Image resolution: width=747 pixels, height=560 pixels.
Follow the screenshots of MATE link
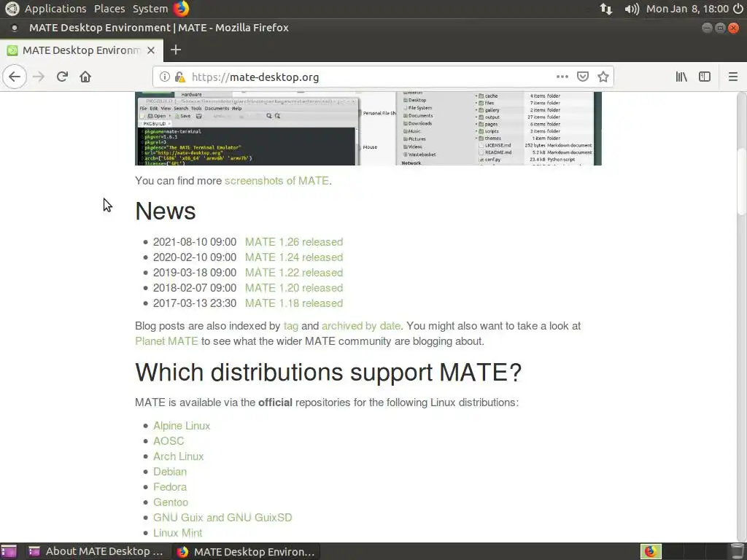(276, 181)
